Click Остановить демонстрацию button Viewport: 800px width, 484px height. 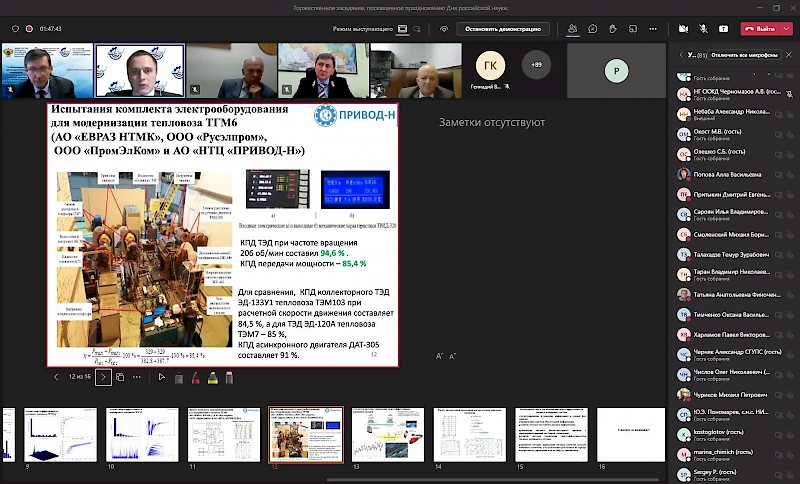tap(505, 28)
